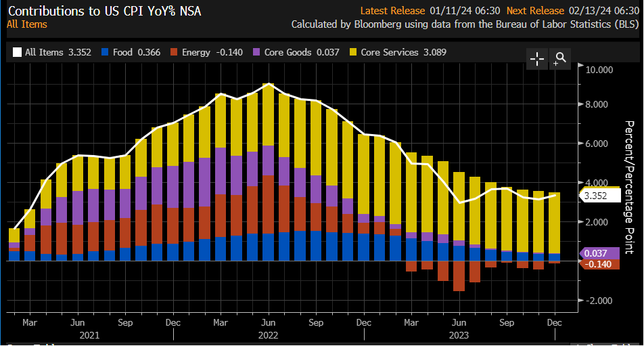Click the purple 0.037 axis value tag

tap(599, 253)
